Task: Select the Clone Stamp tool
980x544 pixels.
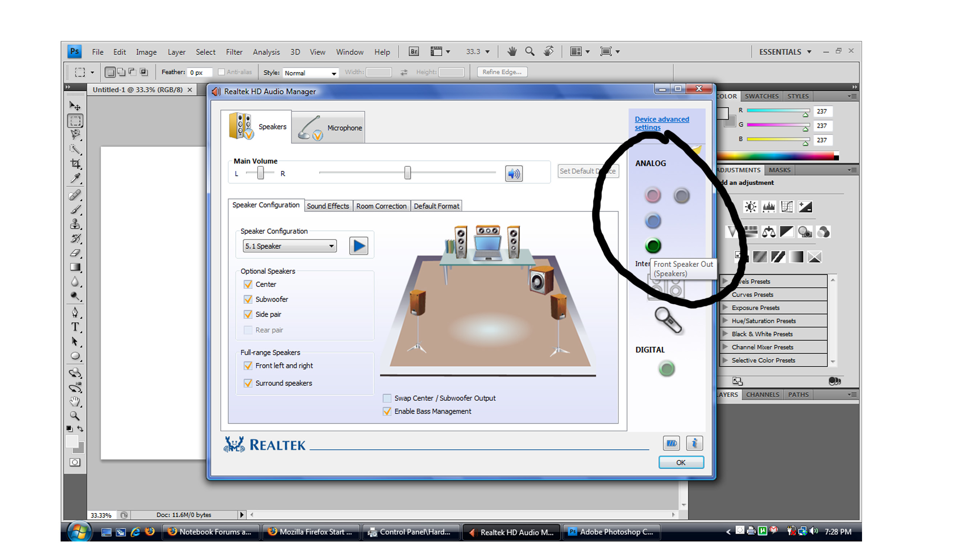Action: click(x=75, y=224)
